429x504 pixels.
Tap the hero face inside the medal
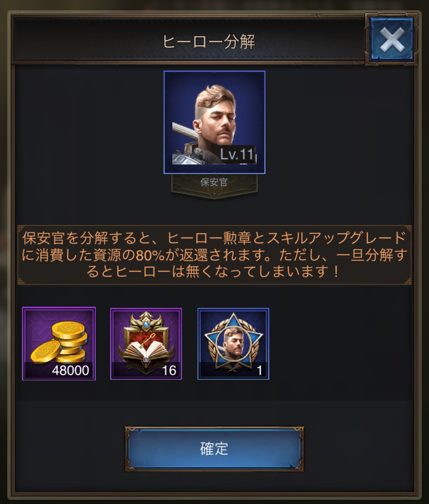tap(233, 341)
